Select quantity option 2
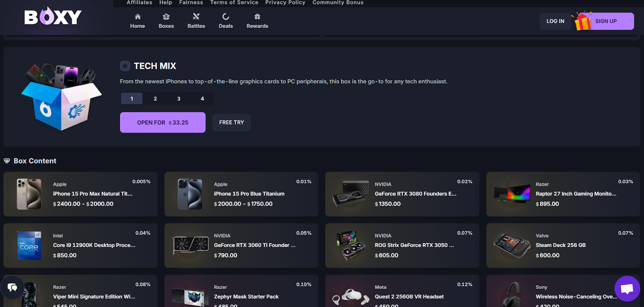 [155, 98]
